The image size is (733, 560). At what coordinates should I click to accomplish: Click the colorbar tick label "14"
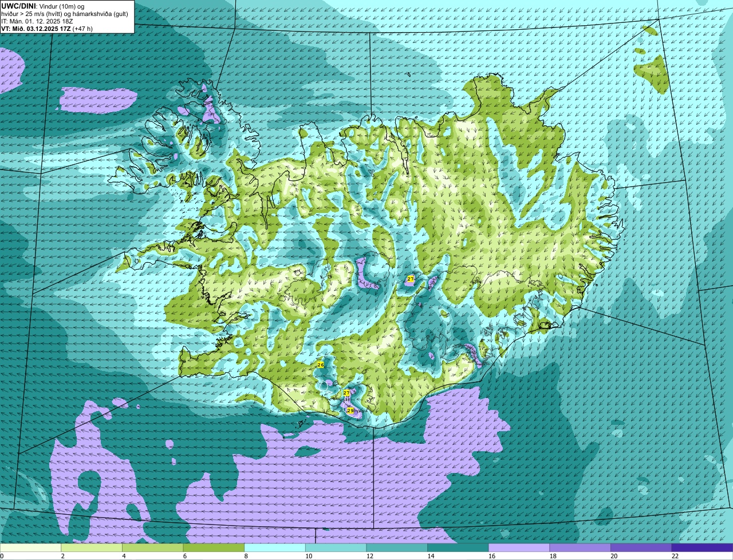tap(431, 556)
